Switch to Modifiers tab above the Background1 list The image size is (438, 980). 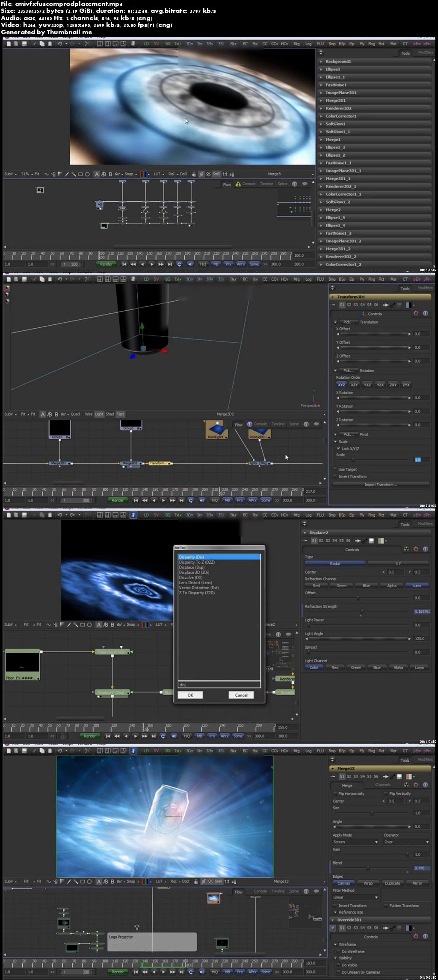click(425, 53)
